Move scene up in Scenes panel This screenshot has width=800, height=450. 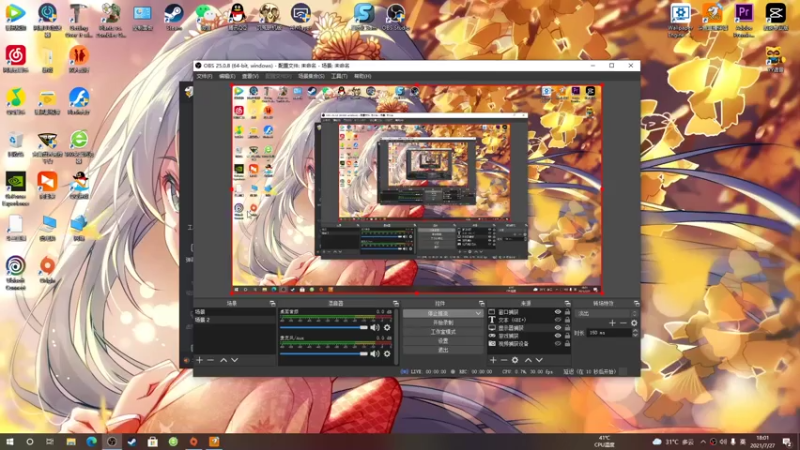coord(223,360)
